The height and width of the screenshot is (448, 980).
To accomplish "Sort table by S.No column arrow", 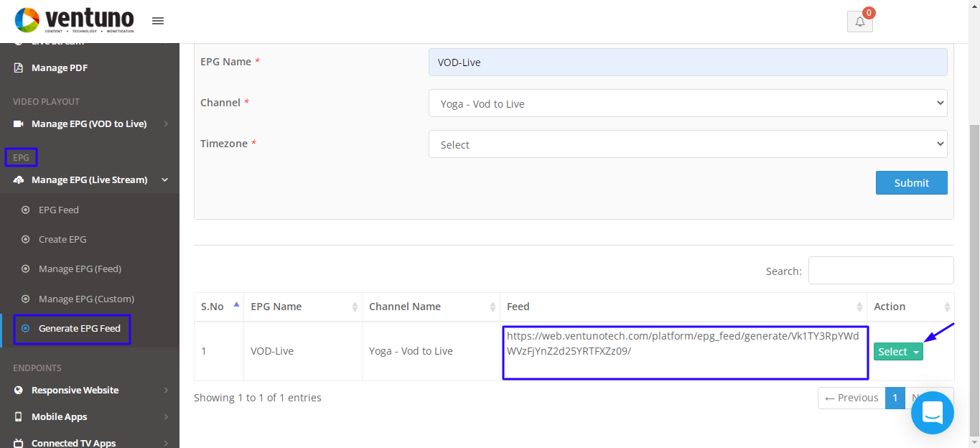I will [x=236, y=304].
